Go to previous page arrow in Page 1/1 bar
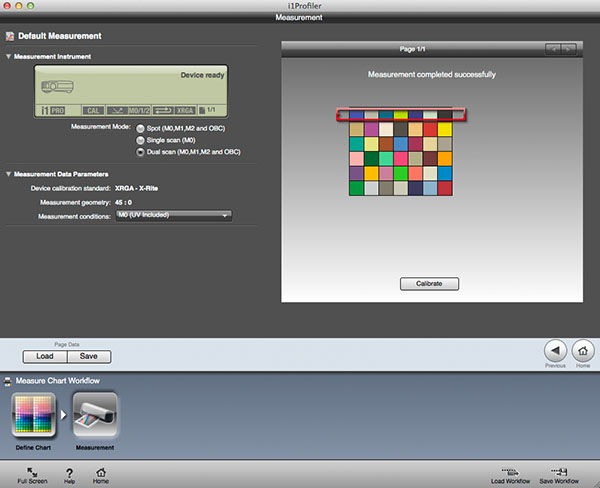 tap(553, 49)
